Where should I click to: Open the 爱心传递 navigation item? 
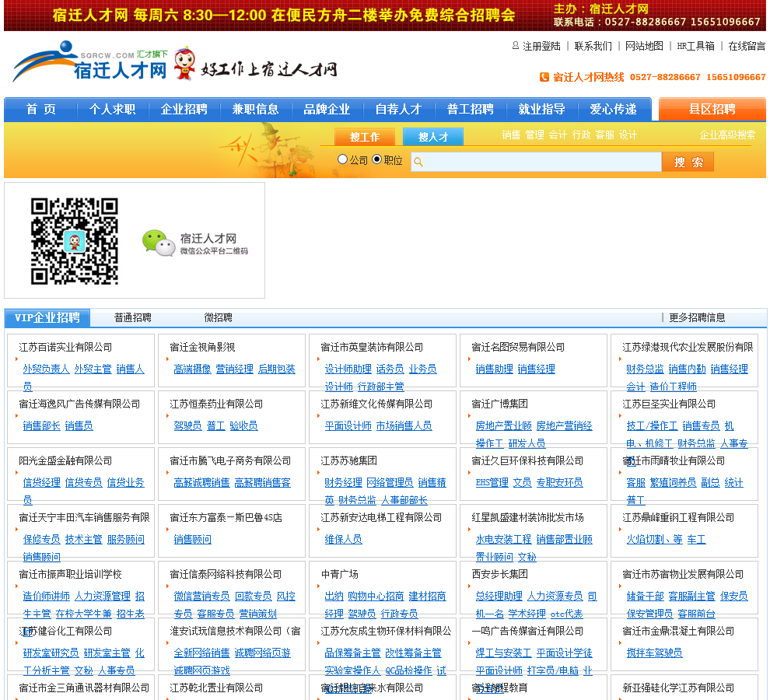coord(614,109)
